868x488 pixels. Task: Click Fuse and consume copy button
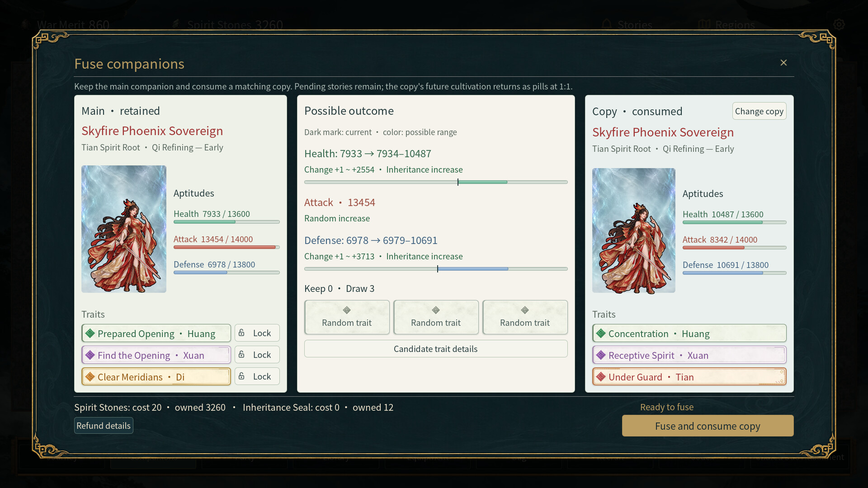pos(708,426)
